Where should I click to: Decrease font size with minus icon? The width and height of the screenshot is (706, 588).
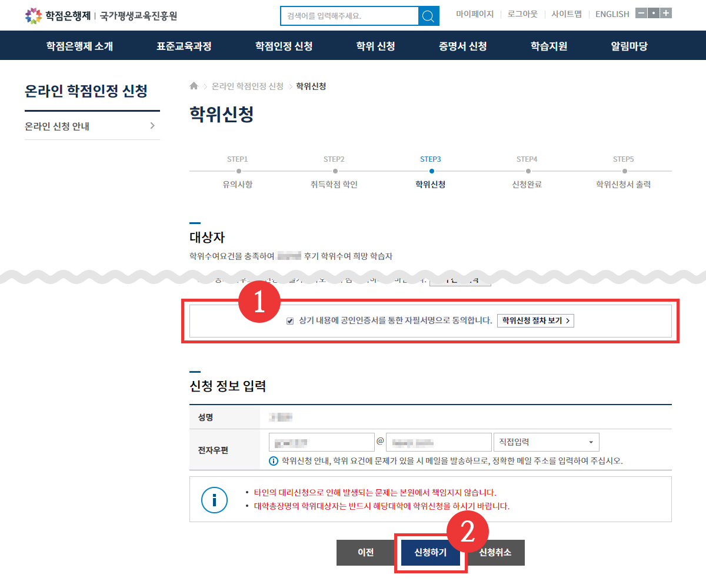point(641,14)
